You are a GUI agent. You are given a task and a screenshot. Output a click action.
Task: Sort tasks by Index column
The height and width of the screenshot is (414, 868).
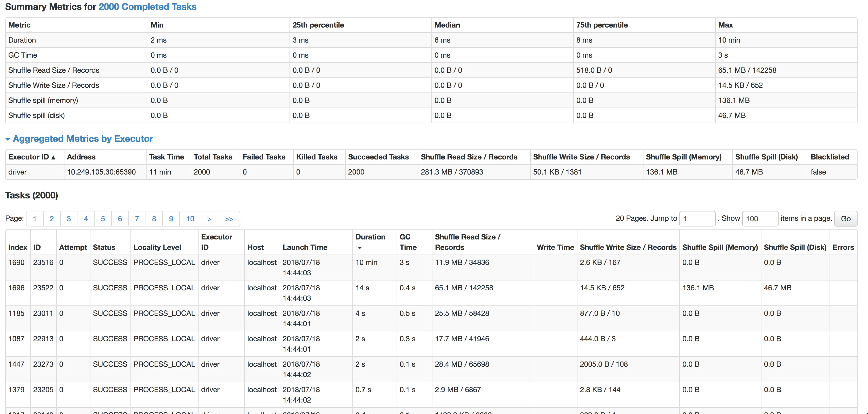[x=17, y=247]
